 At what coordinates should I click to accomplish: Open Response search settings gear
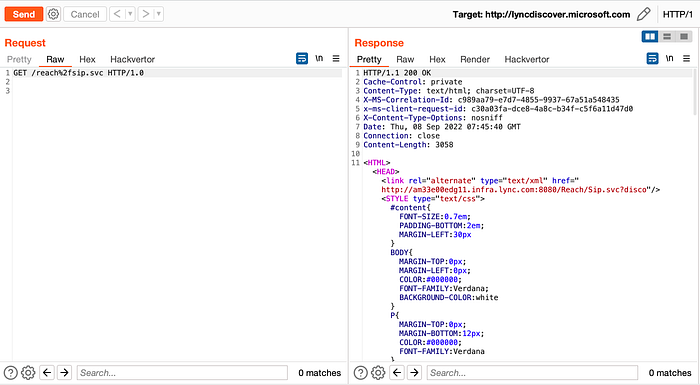tap(378, 372)
